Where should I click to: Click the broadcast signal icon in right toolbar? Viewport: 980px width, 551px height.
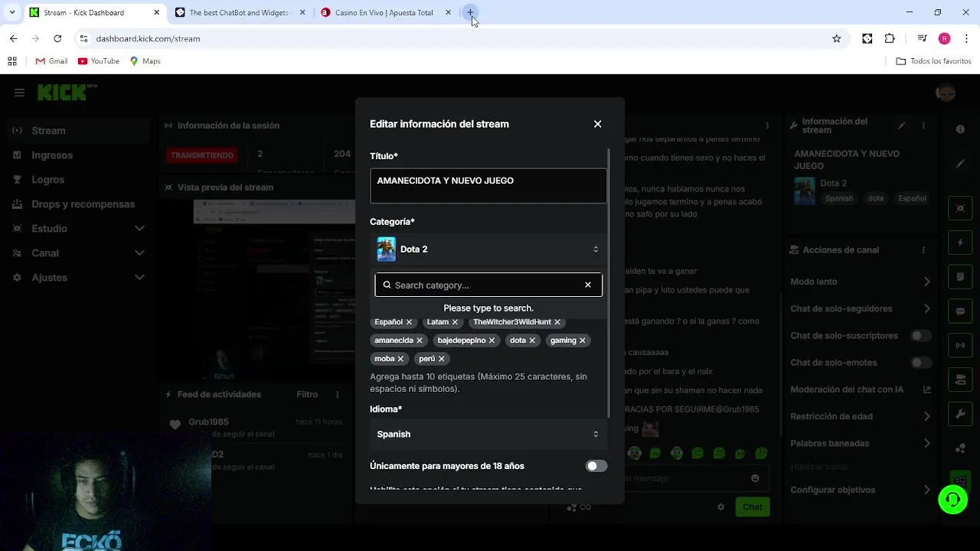click(x=960, y=345)
